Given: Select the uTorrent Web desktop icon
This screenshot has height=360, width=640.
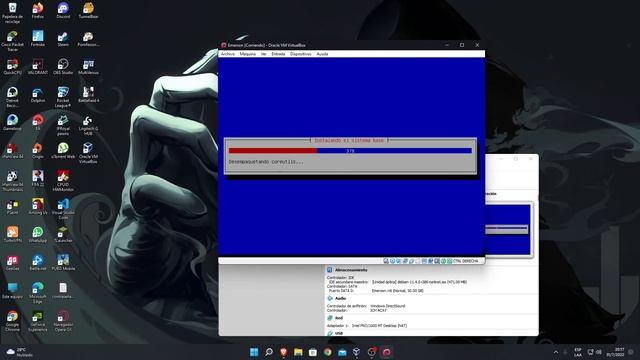Looking at the screenshot, I should click(x=63, y=151).
